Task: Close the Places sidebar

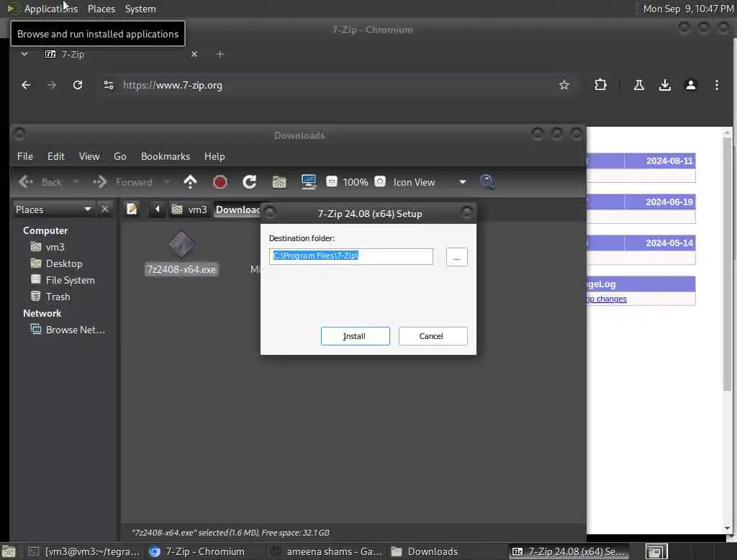Action: 105,209
